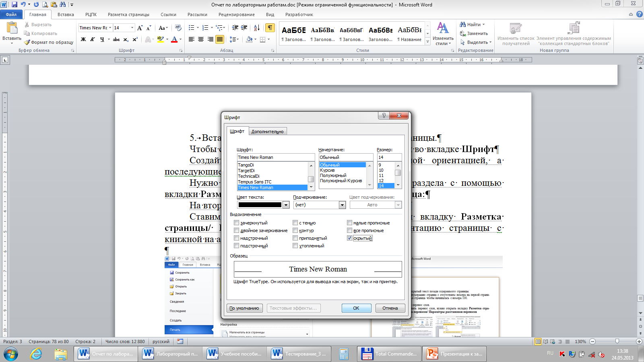Click the numbered list icon
Viewport: 644px width, 362px height.
205,28
